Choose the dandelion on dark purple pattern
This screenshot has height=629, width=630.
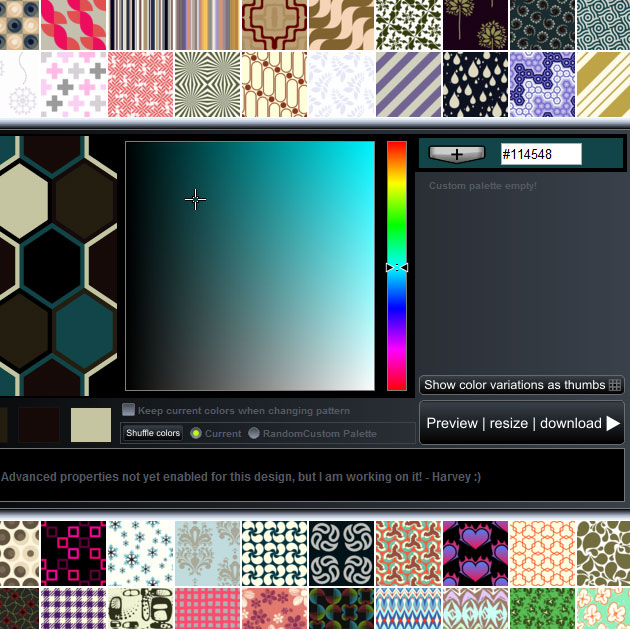[475, 25]
